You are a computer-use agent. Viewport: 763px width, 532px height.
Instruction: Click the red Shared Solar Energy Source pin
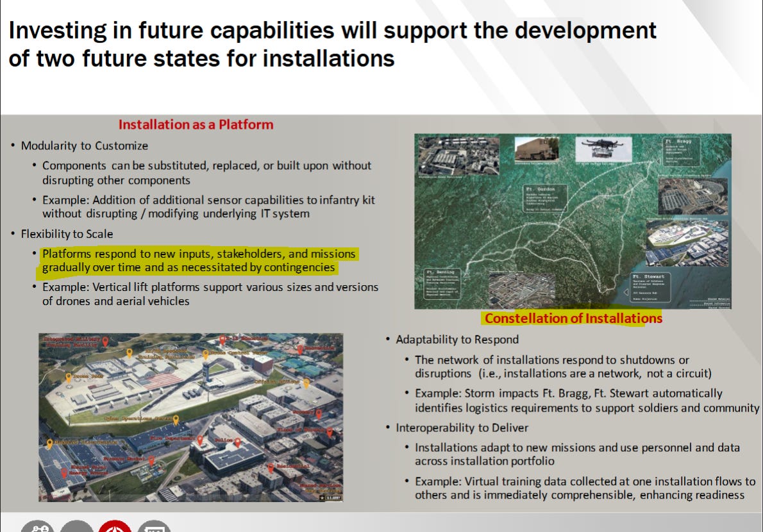(x=63, y=473)
